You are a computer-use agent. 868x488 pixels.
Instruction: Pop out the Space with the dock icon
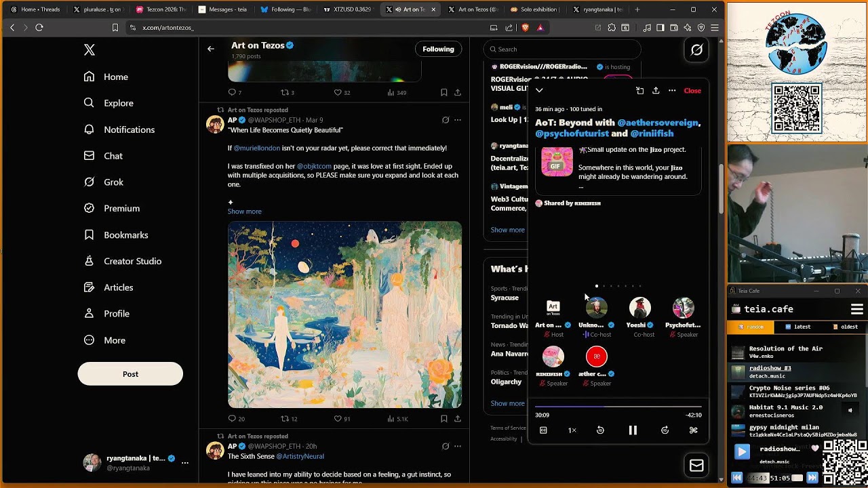[x=639, y=90]
